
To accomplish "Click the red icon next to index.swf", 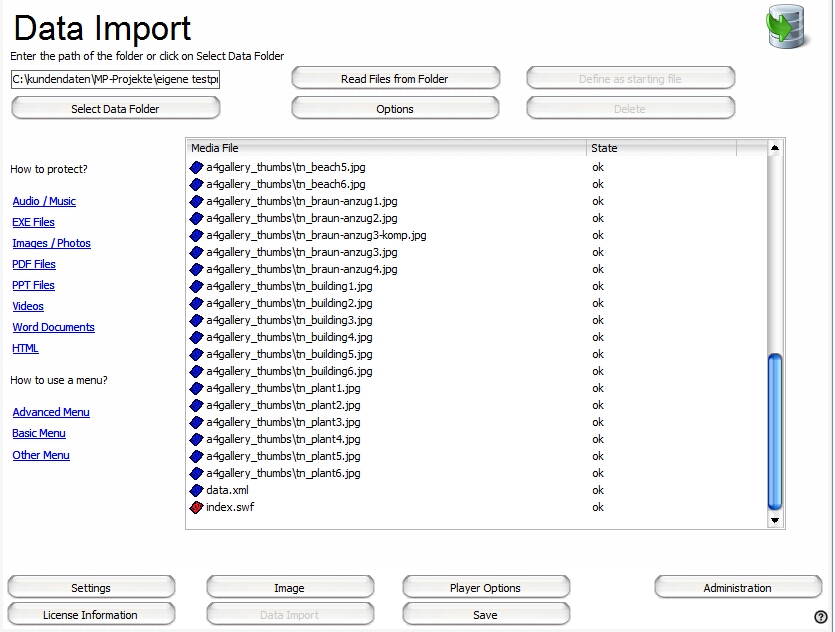I will click(196, 507).
